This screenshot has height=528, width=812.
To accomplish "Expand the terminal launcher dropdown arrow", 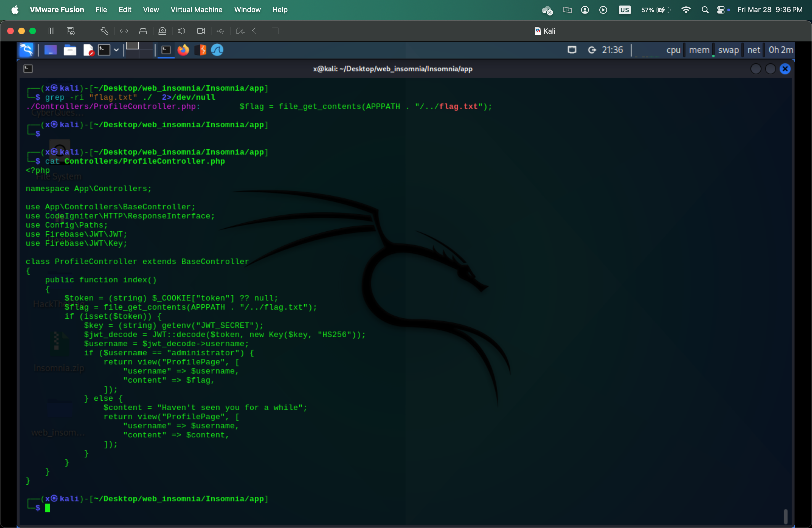I will 116,50.
